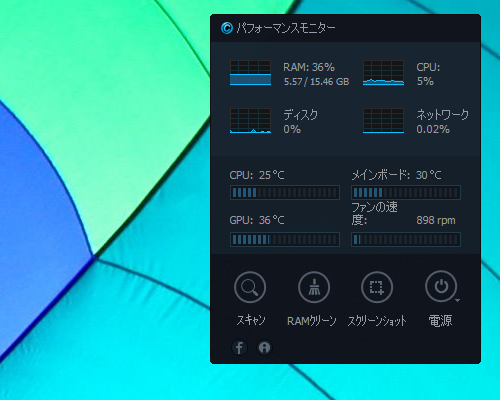Click the "RAM: 36%" text

point(309,67)
